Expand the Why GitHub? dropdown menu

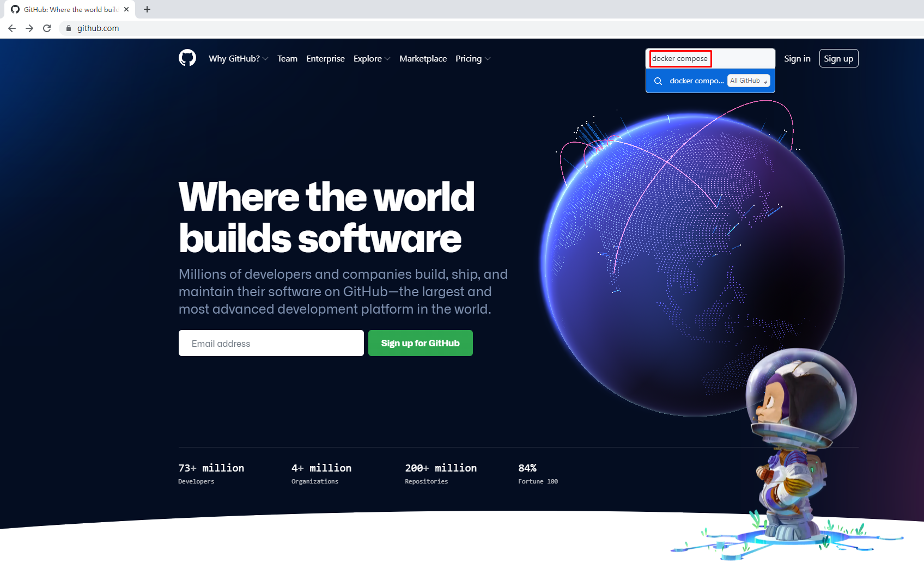[x=238, y=58]
